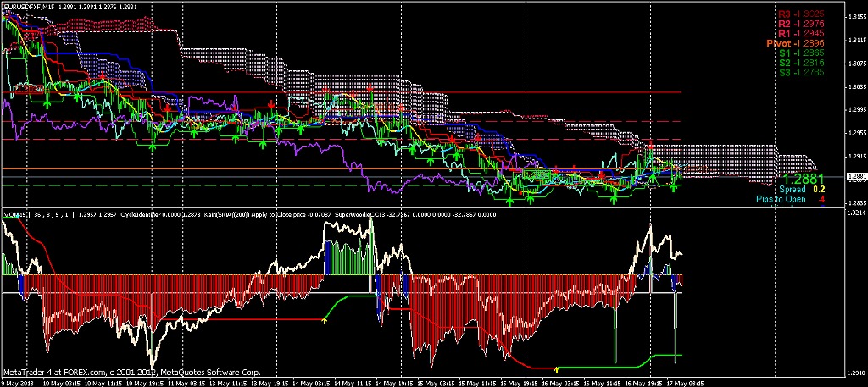Click the 1.3115 price axis label
Viewport: 868px width, 387px height.
[856, 41]
